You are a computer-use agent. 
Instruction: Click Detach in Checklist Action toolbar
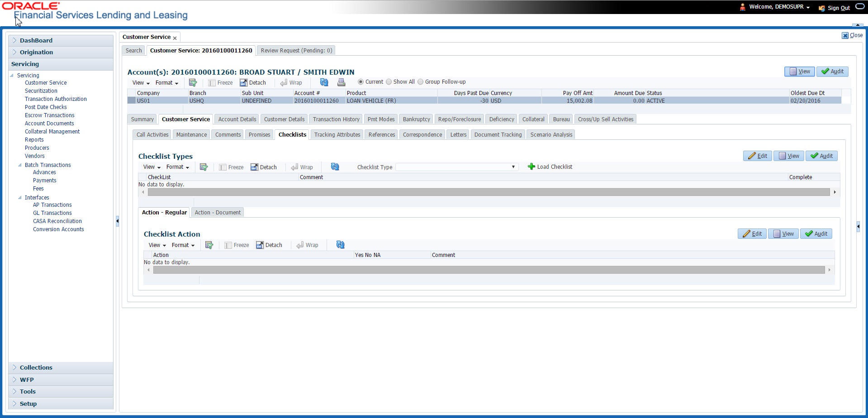(269, 245)
